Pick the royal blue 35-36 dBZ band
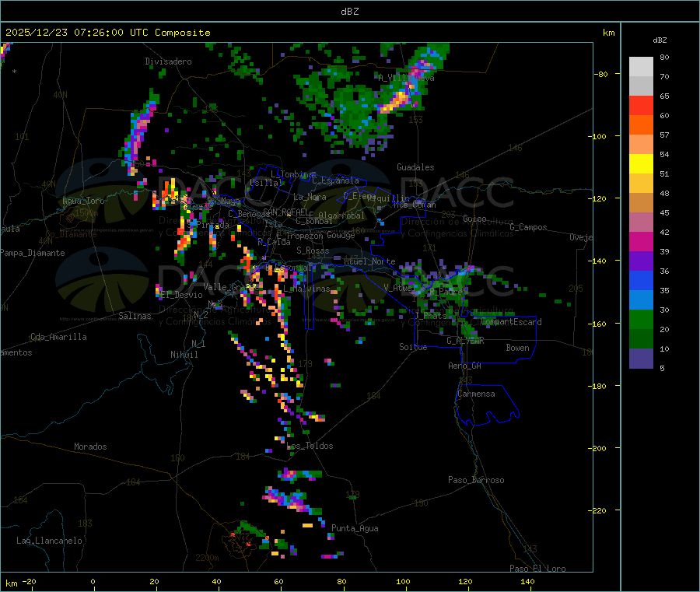700x592 pixels. (x=641, y=280)
